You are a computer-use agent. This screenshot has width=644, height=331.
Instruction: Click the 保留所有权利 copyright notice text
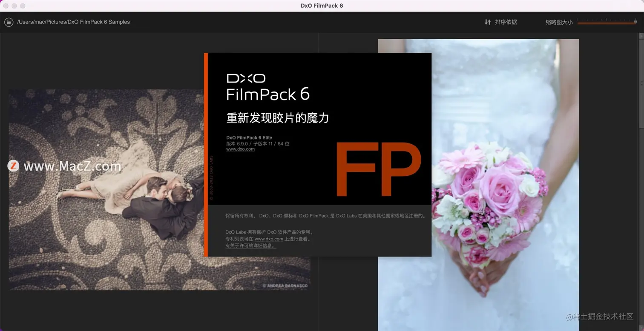[326, 216]
